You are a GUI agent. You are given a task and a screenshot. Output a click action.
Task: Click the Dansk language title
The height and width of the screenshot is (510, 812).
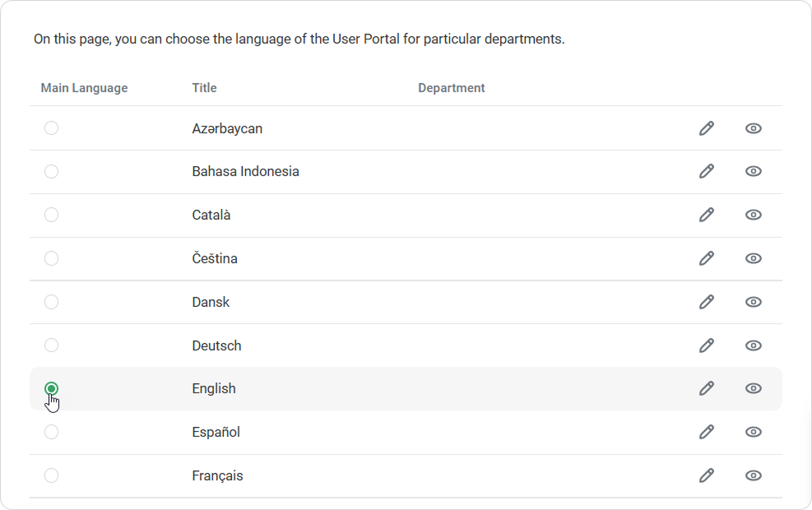(x=211, y=302)
